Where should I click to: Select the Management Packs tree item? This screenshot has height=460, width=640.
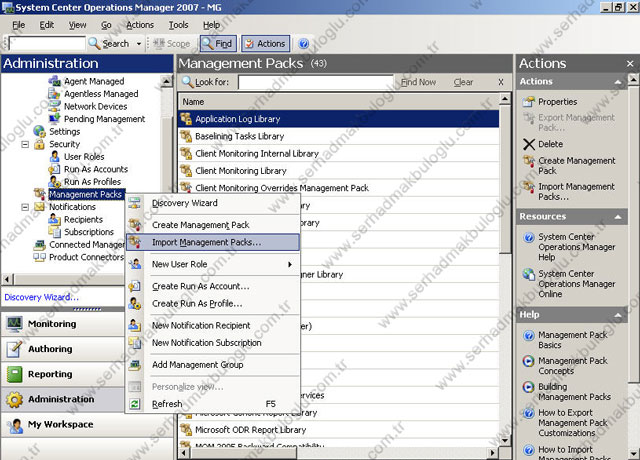coord(85,194)
